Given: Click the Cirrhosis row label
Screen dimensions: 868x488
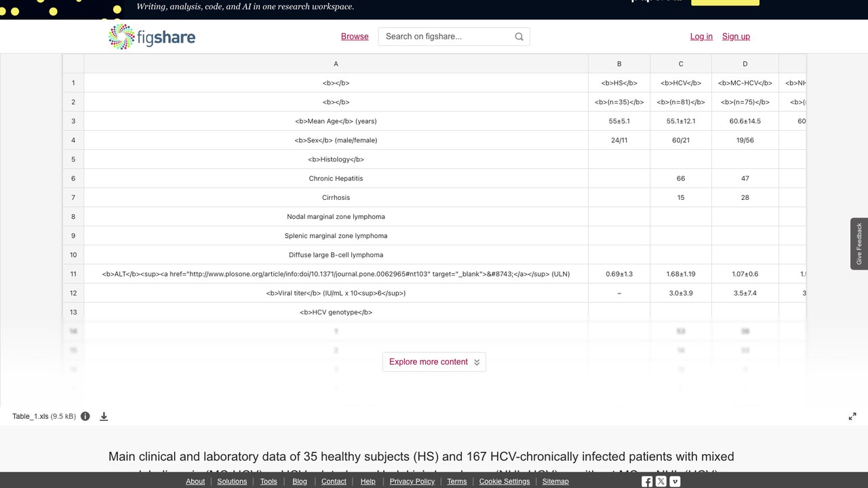Looking at the screenshot, I should coord(336,197).
